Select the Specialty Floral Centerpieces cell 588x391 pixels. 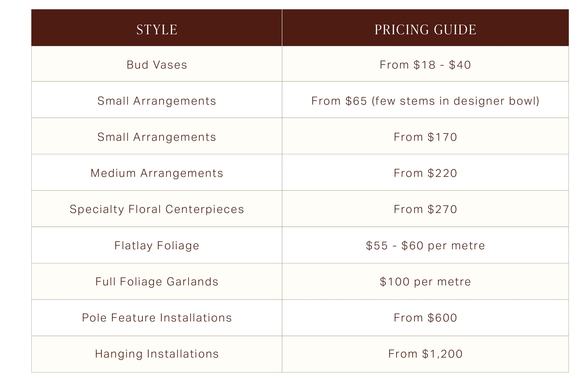pos(157,209)
